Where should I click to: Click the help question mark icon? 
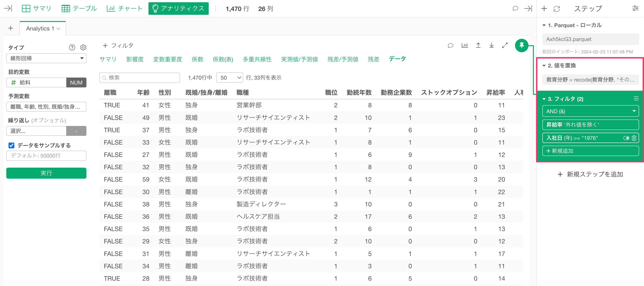pyautogui.click(x=72, y=47)
